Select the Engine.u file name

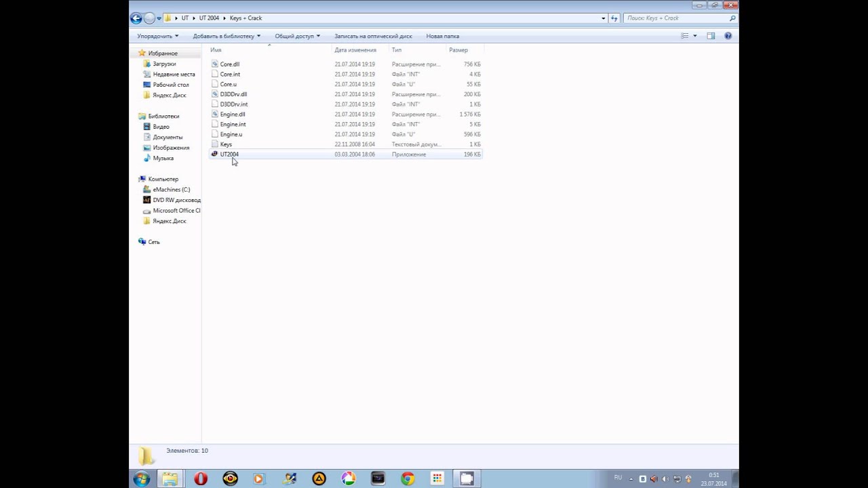(x=231, y=134)
